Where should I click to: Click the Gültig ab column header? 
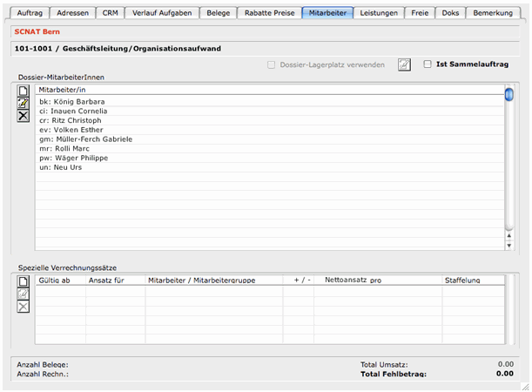(59, 280)
